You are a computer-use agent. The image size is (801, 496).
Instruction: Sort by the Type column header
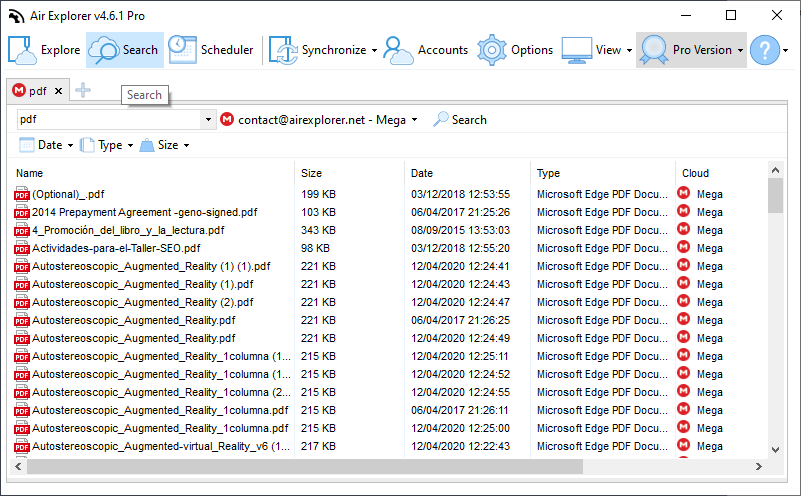tap(548, 173)
